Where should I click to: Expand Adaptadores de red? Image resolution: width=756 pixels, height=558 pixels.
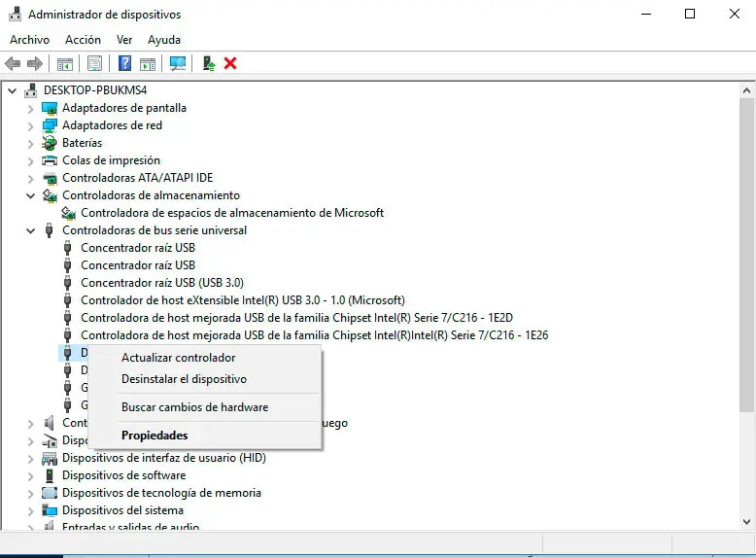tap(31, 126)
